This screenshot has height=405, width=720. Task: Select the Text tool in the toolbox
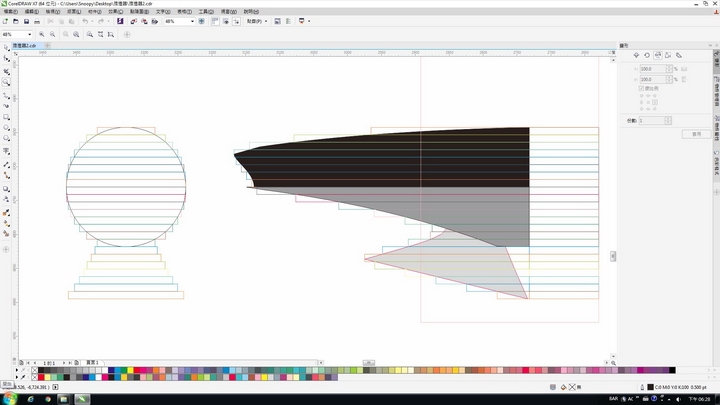click(x=6, y=151)
